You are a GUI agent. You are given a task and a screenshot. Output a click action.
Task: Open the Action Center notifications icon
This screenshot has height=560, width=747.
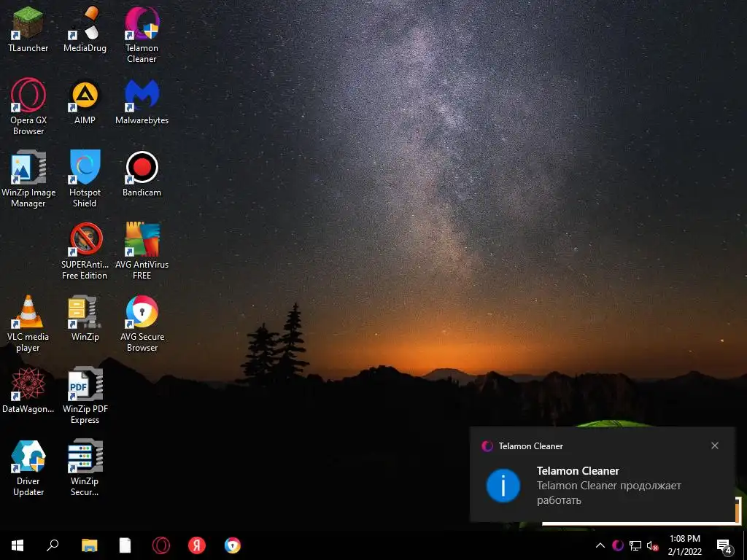724,545
